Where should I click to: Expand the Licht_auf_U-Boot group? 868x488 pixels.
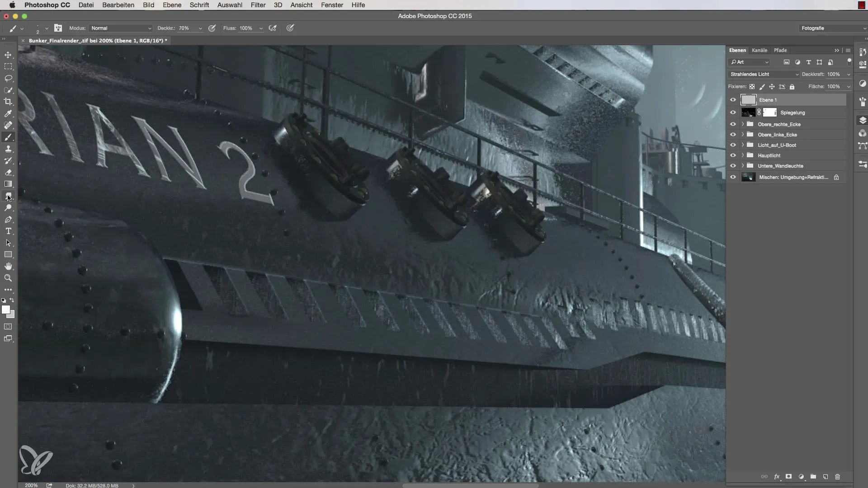coord(742,145)
